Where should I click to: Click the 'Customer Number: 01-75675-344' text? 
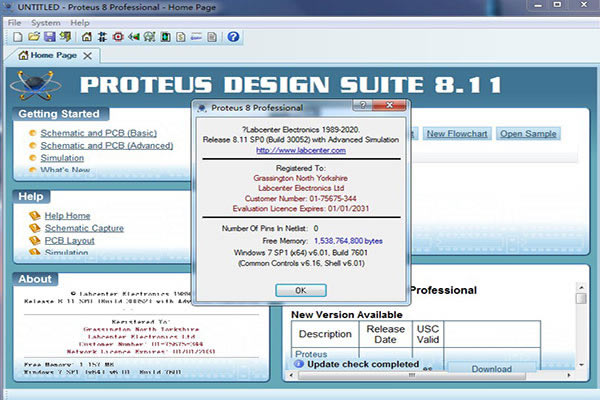click(300, 199)
